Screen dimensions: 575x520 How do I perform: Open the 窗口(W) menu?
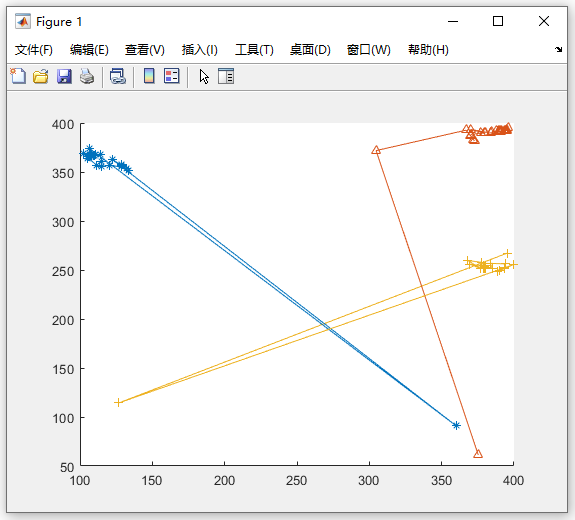pyautogui.click(x=369, y=50)
